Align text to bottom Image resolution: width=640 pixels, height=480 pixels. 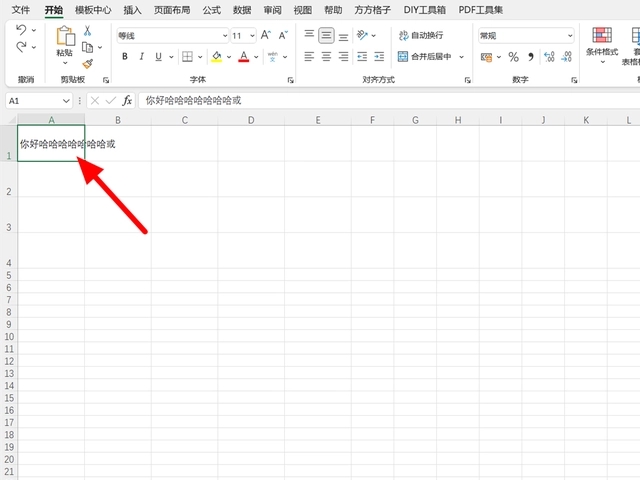tap(343, 36)
